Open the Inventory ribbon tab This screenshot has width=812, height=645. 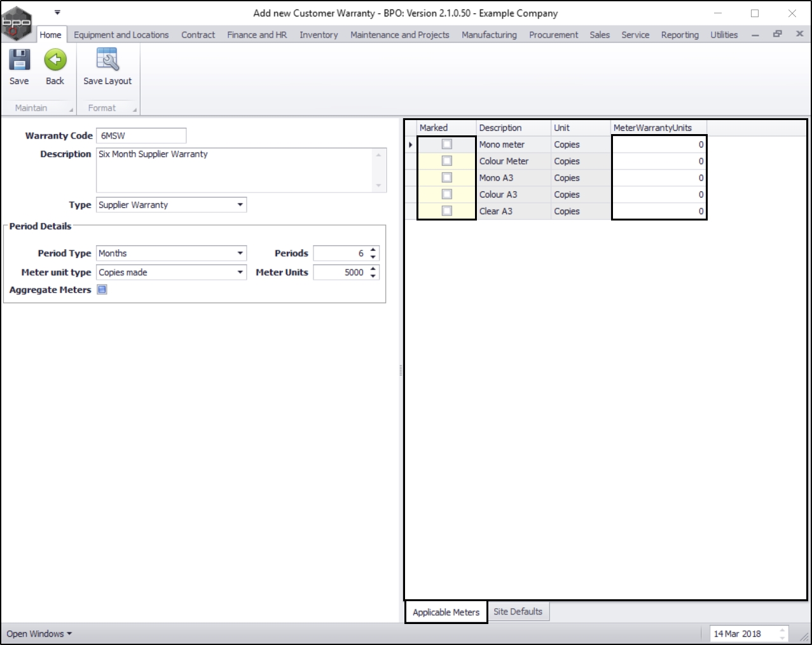[x=319, y=35]
